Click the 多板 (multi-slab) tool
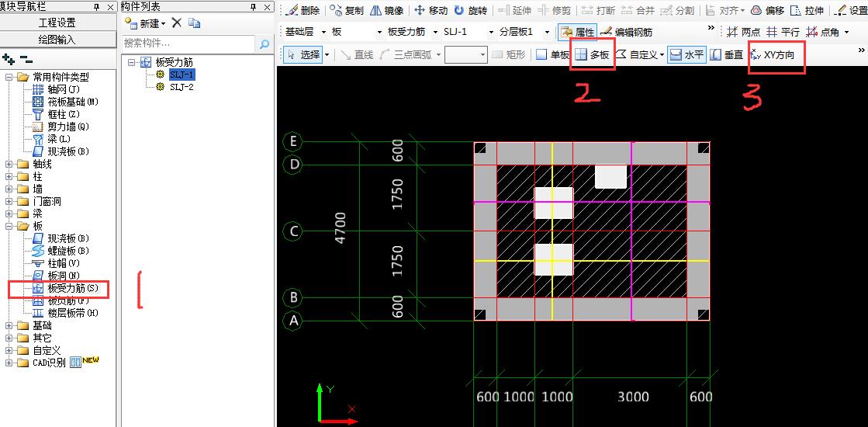This screenshot has width=868, height=427. (593, 55)
